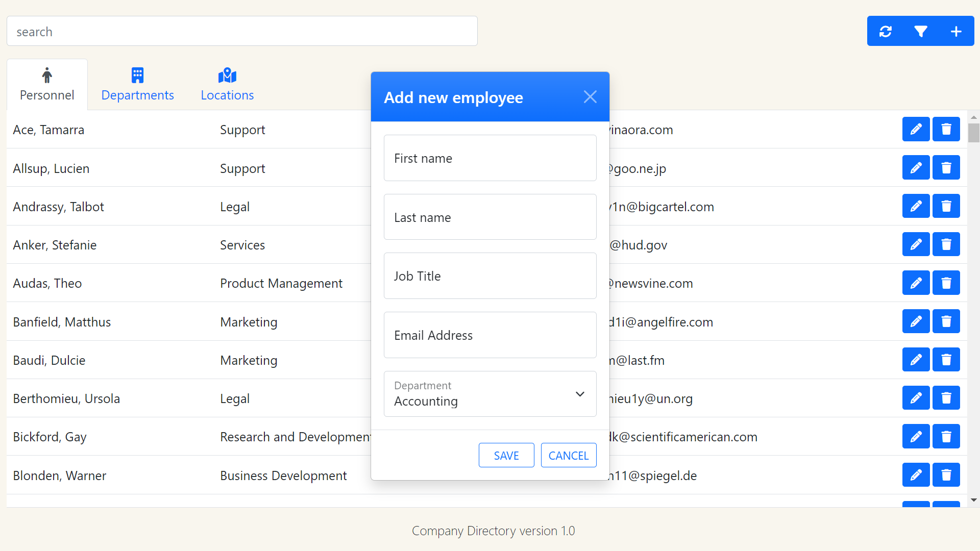Click the First name field
980x551 pixels.
click(489, 158)
